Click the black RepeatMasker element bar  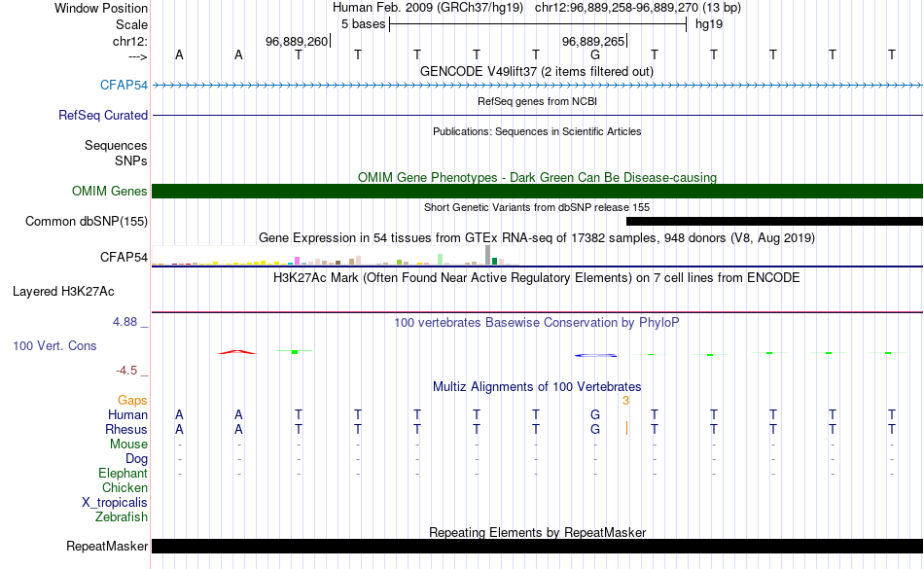538,546
